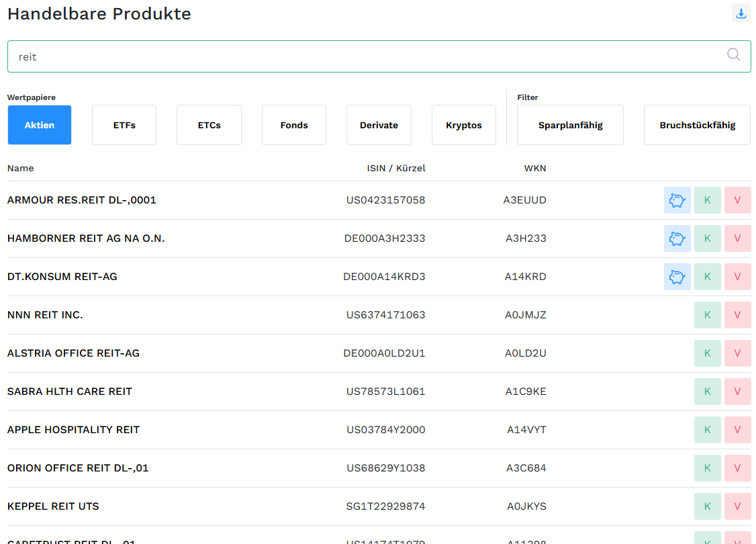
Task: Select the Kryptos category
Action: point(464,125)
